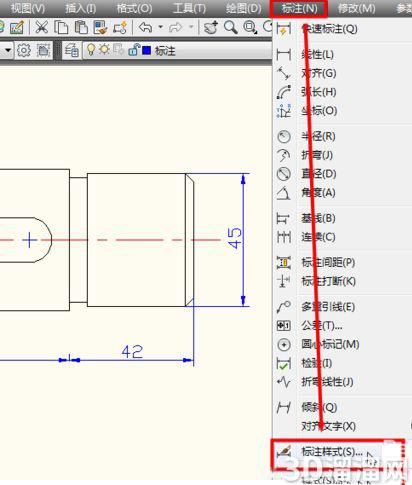The width and height of the screenshot is (412, 485).
Task: Open the 格式(O) menu
Action: tap(134, 8)
